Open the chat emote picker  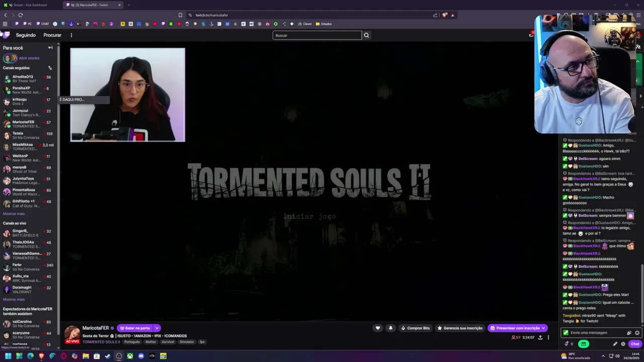tap(637, 333)
